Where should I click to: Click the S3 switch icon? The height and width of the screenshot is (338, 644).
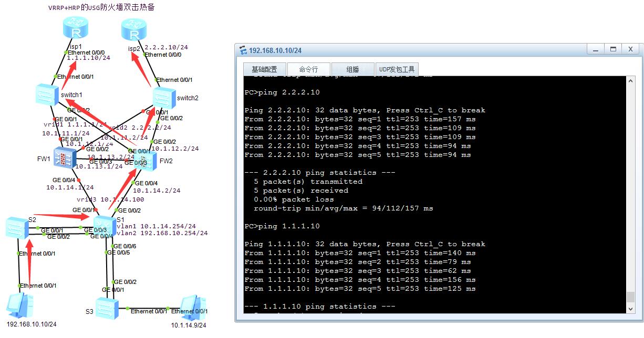pos(107,308)
